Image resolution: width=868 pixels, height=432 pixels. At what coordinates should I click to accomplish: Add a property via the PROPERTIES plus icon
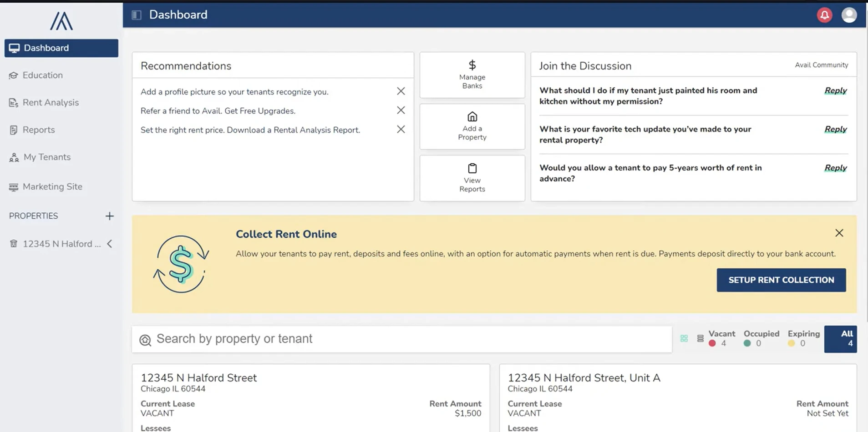tap(109, 216)
